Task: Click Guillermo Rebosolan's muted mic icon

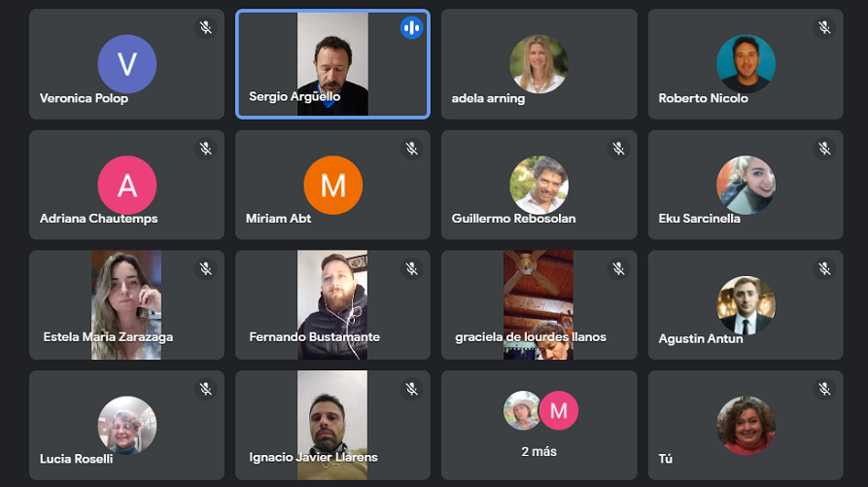Action: (x=618, y=148)
